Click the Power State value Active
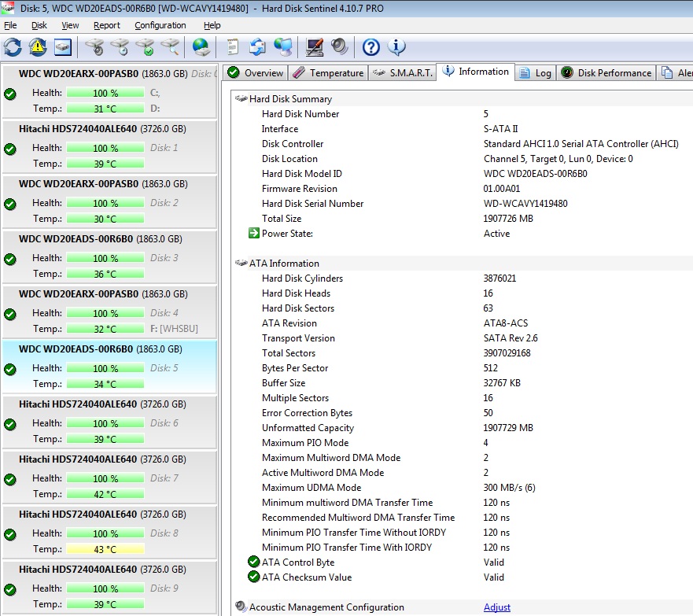The width and height of the screenshot is (693, 616). (497, 234)
